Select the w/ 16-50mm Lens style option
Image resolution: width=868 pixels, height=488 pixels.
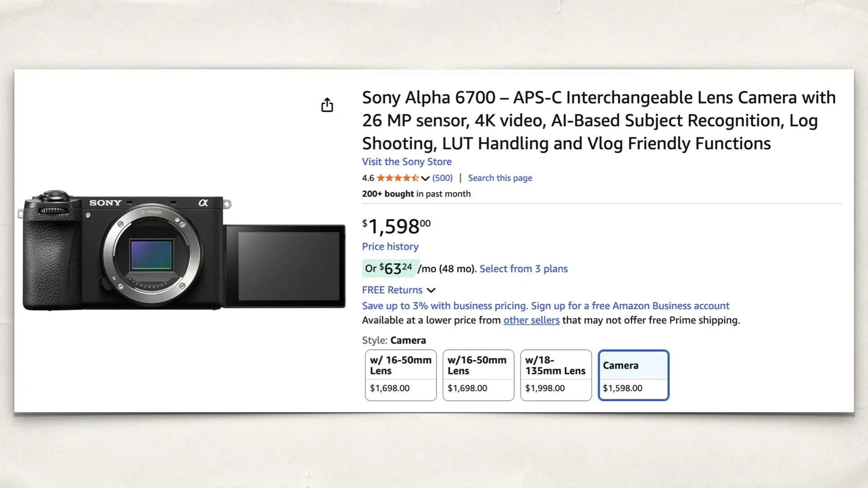400,375
